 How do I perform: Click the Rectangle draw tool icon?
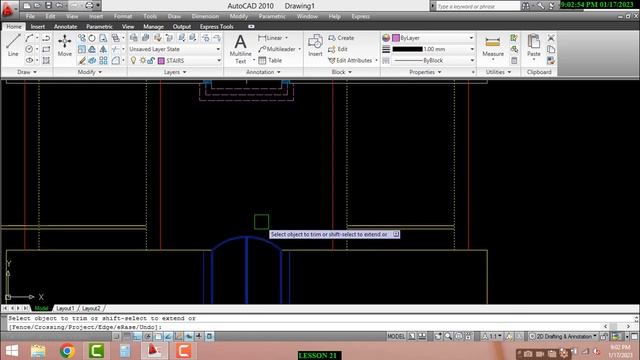click(46, 49)
